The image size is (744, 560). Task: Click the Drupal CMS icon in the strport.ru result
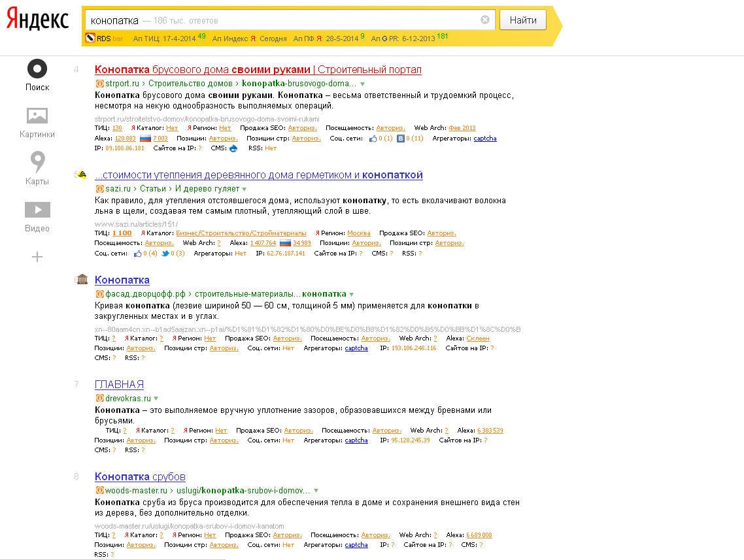(233, 148)
